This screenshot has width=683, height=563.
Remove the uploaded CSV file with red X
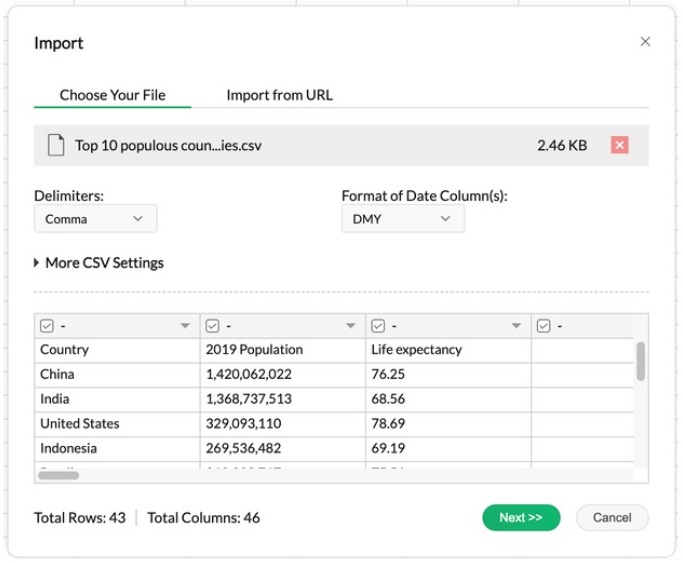619,145
